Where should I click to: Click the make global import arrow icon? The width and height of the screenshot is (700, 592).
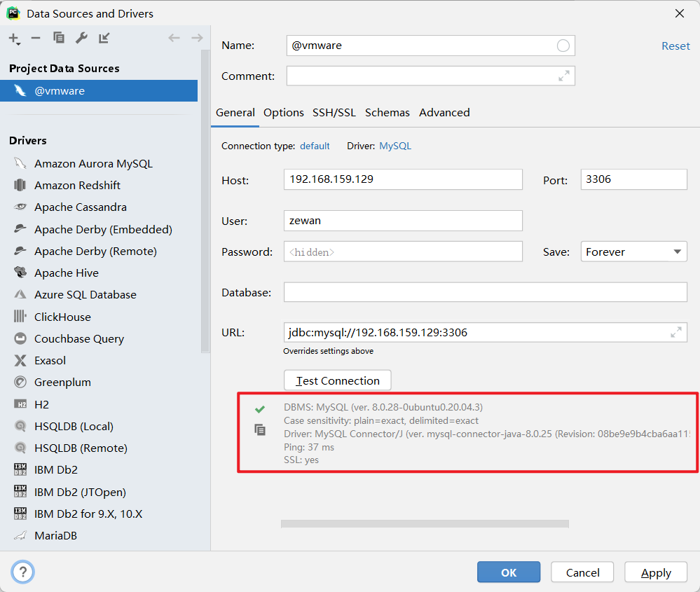click(x=104, y=38)
